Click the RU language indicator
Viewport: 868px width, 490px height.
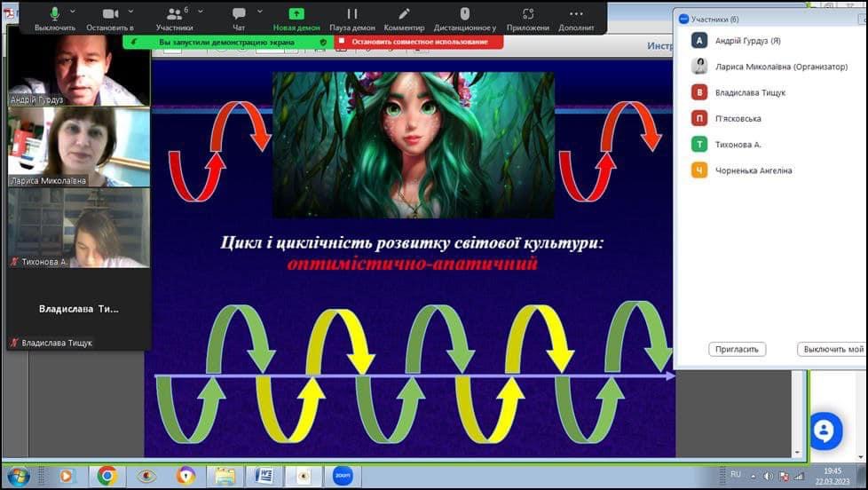(736, 475)
